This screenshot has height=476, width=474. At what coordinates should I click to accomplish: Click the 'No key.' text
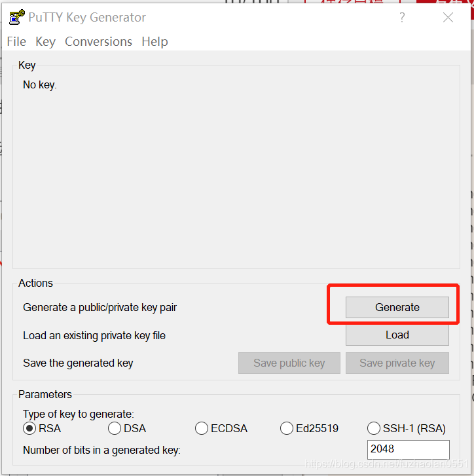40,84
